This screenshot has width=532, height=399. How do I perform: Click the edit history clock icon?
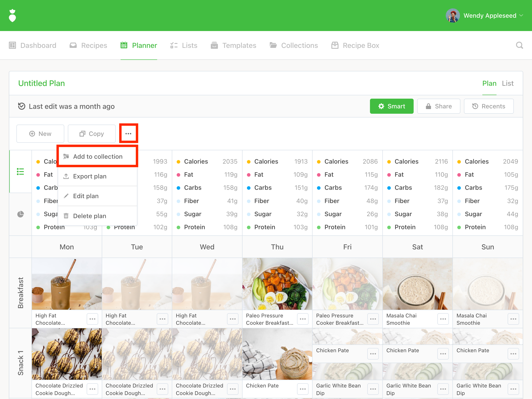[22, 106]
